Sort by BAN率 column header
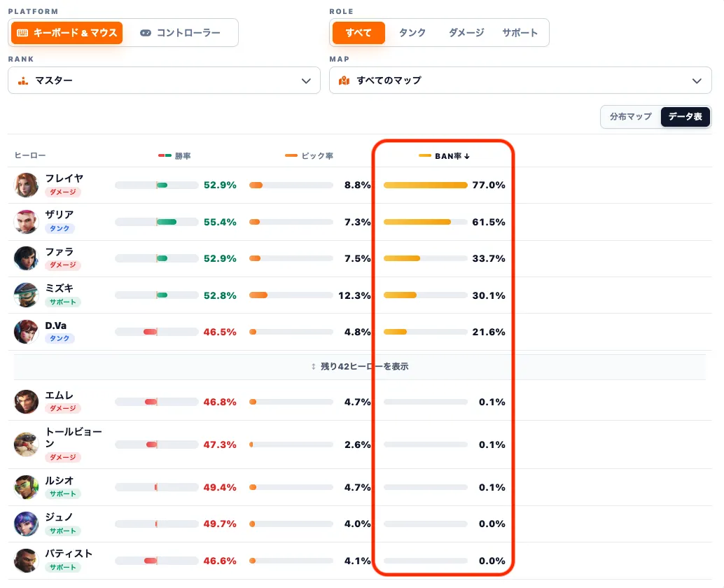This screenshot has height=588, width=724. tap(444, 156)
